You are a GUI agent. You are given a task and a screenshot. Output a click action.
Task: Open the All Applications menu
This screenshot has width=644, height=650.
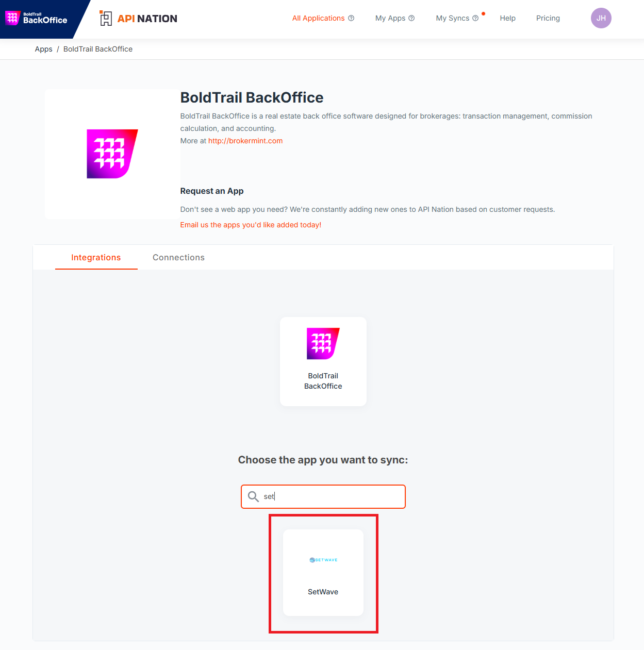pos(318,18)
